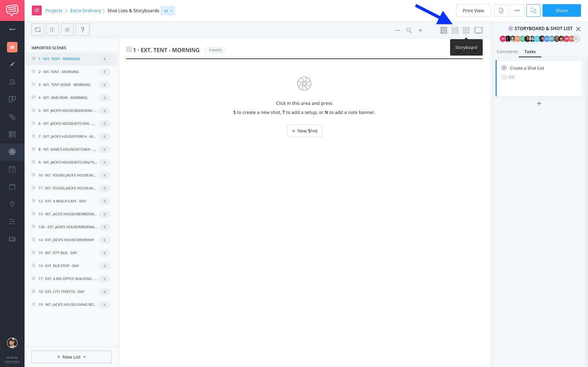The width and height of the screenshot is (588, 367).
Task: Open the shooting schedule list icon
Action: click(x=12, y=134)
